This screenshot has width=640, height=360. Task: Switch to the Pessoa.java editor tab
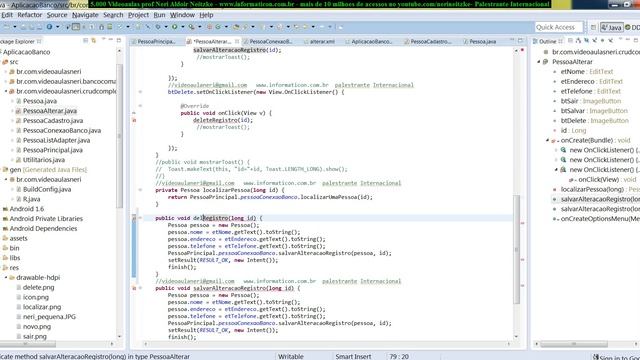tap(480, 41)
